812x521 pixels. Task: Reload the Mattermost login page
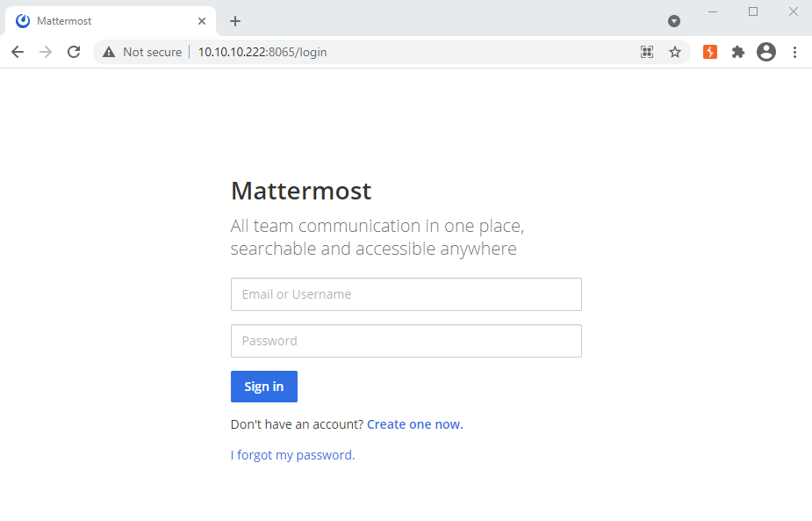74,52
